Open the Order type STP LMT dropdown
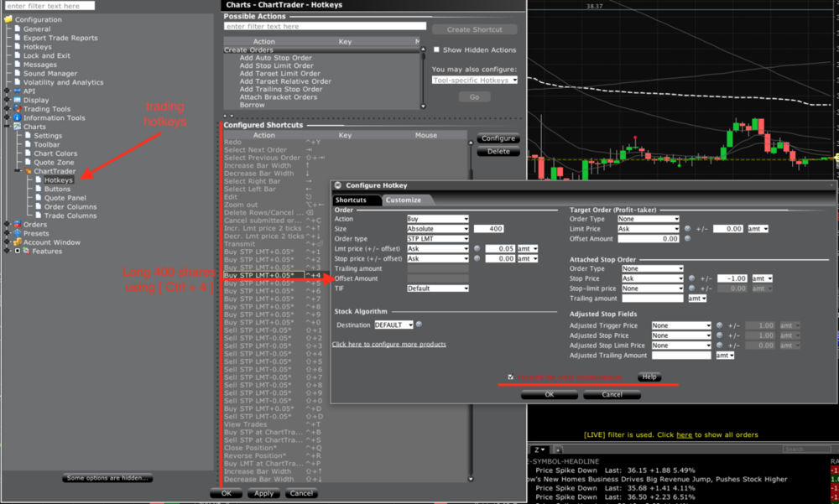The image size is (839, 504). click(437, 239)
